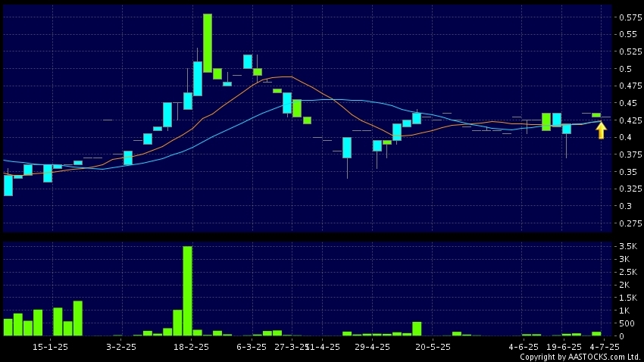The image size is (644, 362).
Task: Select the 0.45 price axis label
Action: pyautogui.click(x=628, y=102)
